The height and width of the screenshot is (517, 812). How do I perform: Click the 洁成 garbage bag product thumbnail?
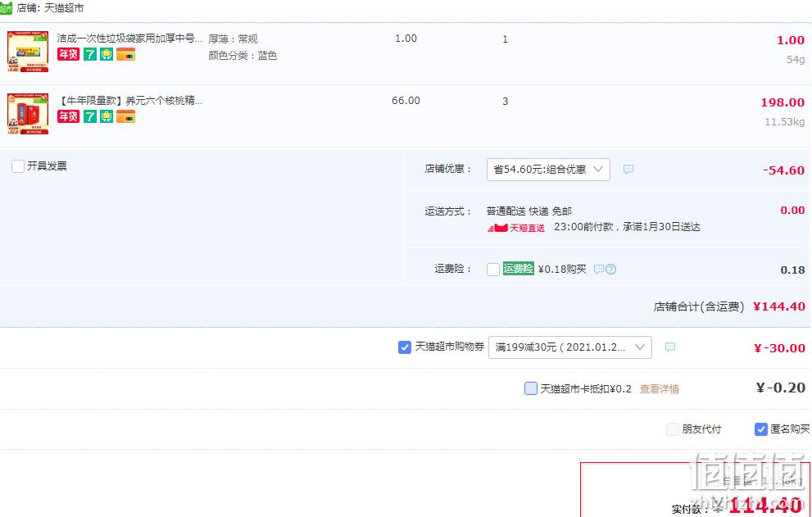click(28, 52)
